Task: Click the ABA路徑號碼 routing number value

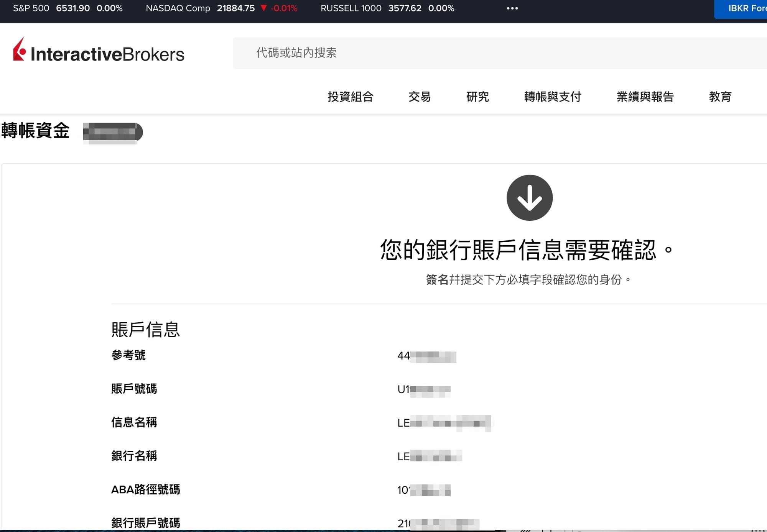Action: click(x=423, y=490)
